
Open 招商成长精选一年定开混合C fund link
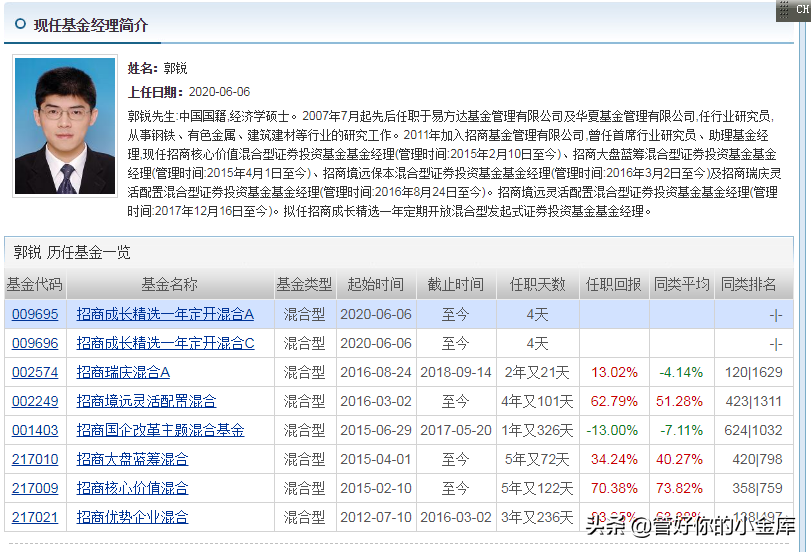click(x=166, y=343)
